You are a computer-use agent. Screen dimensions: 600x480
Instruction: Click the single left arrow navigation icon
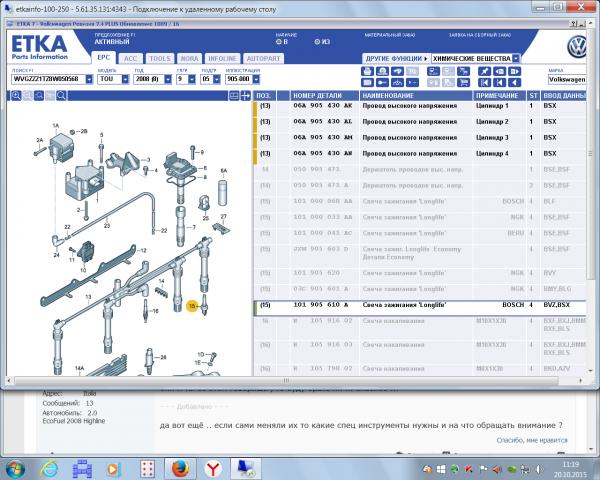[515, 82]
